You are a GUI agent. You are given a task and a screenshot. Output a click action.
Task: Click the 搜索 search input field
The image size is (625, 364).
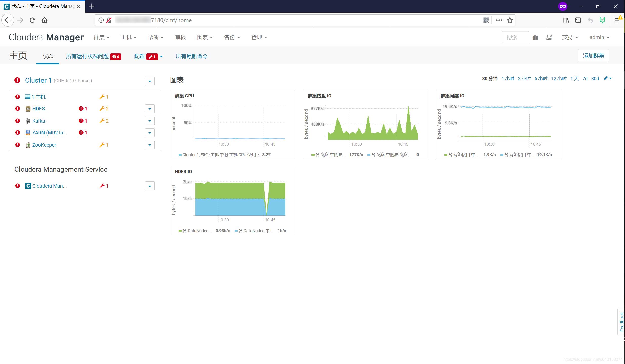point(515,37)
